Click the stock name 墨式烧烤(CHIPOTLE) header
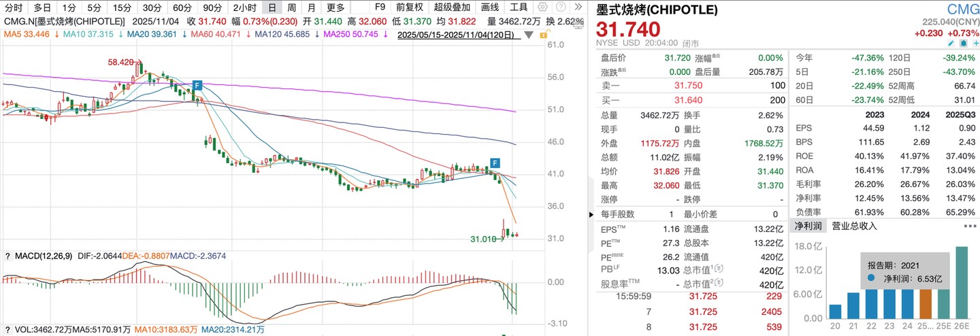980x336 pixels. 657,10
